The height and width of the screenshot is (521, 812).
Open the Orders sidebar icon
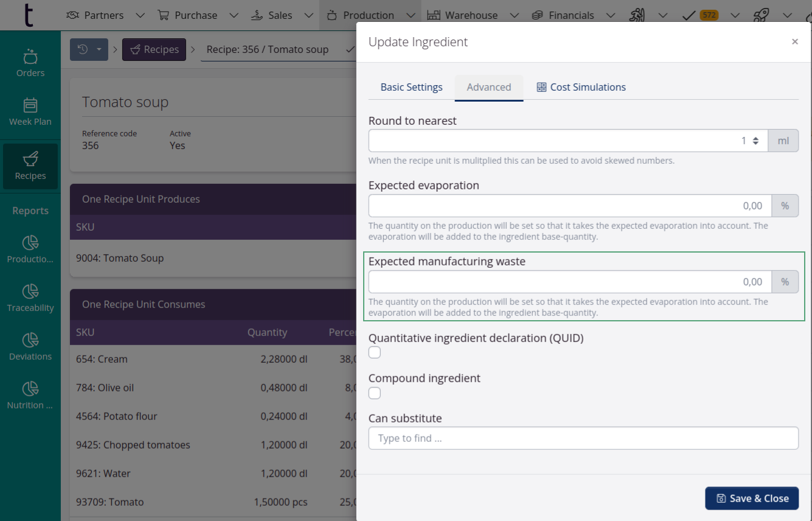click(30, 58)
